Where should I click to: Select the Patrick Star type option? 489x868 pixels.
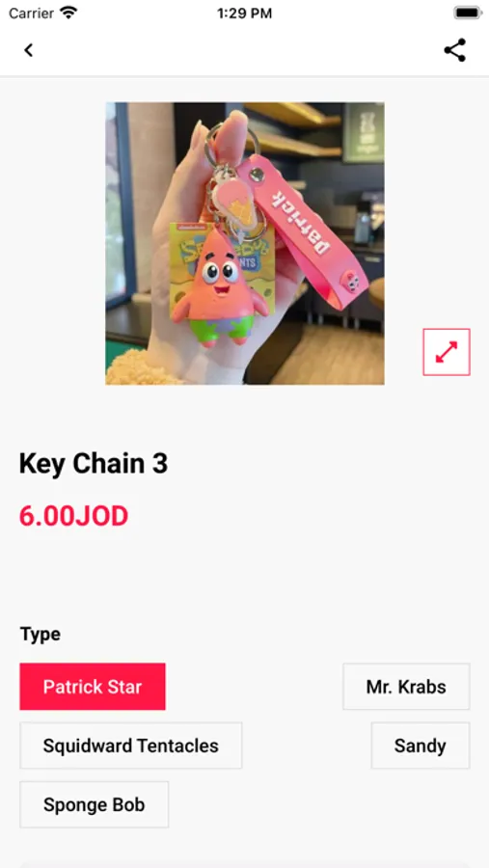point(93,687)
